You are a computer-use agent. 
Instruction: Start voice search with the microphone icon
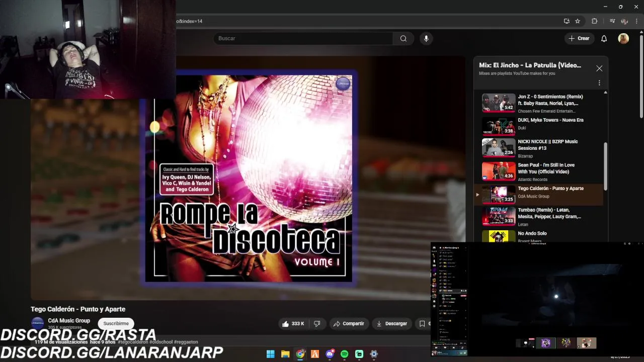click(426, 38)
